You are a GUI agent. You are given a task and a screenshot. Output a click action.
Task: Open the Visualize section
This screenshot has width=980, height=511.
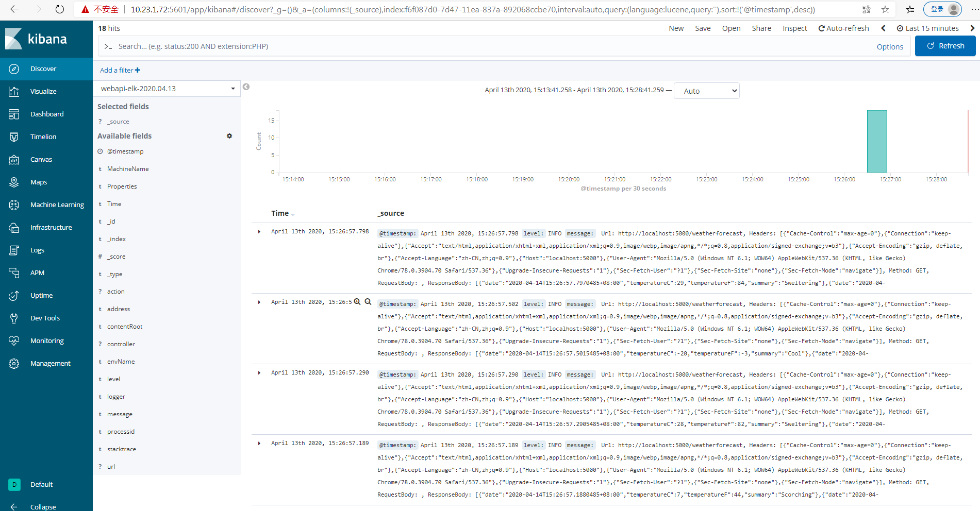(43, 91)
